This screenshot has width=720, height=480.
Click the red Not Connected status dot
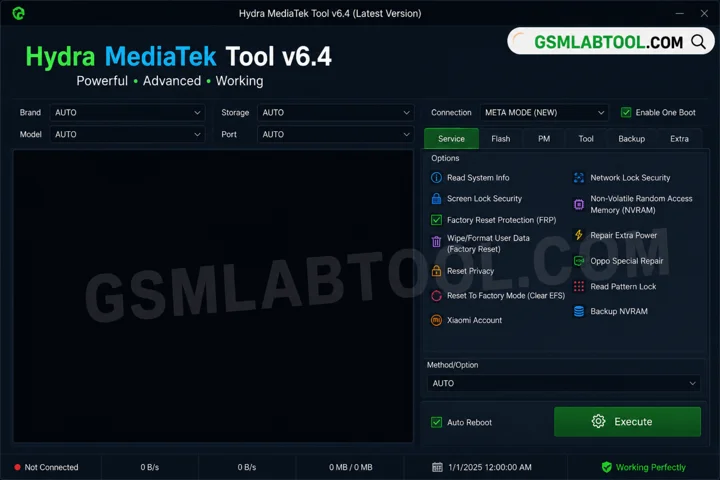tap(17, 467)
